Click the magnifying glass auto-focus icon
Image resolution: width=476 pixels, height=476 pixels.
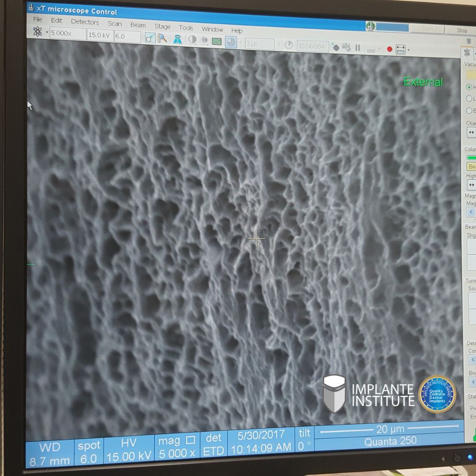[163, 39]
